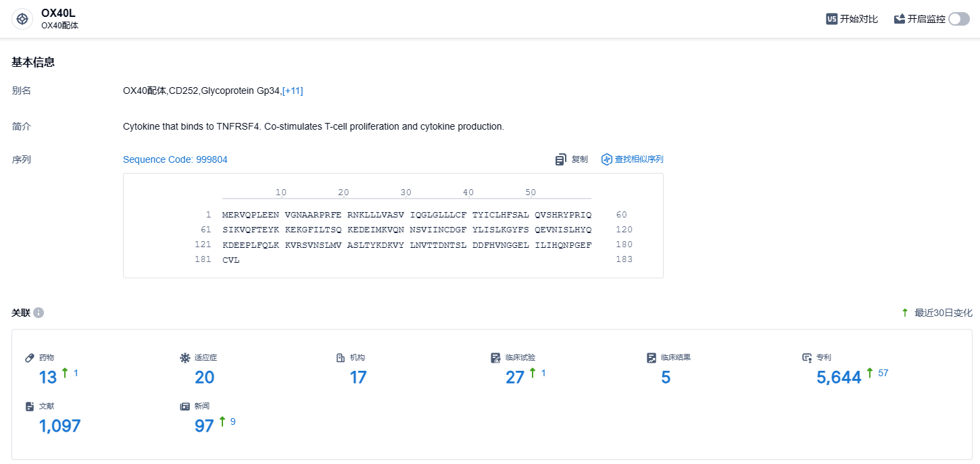Toggle the 开启监控 monitoring switch
This screenshot has width=980, height=464.
pyautogui.click(x=958, y=19)
